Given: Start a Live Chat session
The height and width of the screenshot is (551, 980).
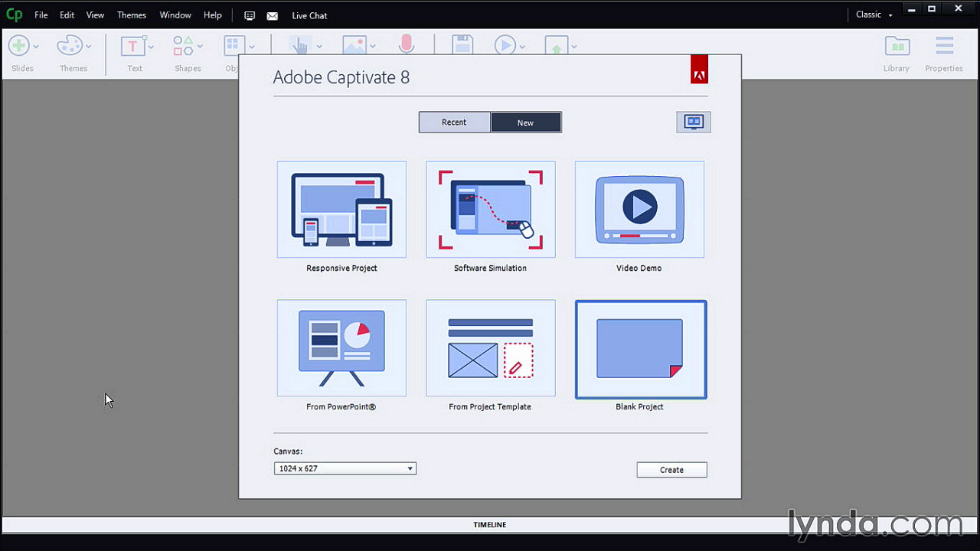Looking at the screenshot, I should click(x=310, y=15).
